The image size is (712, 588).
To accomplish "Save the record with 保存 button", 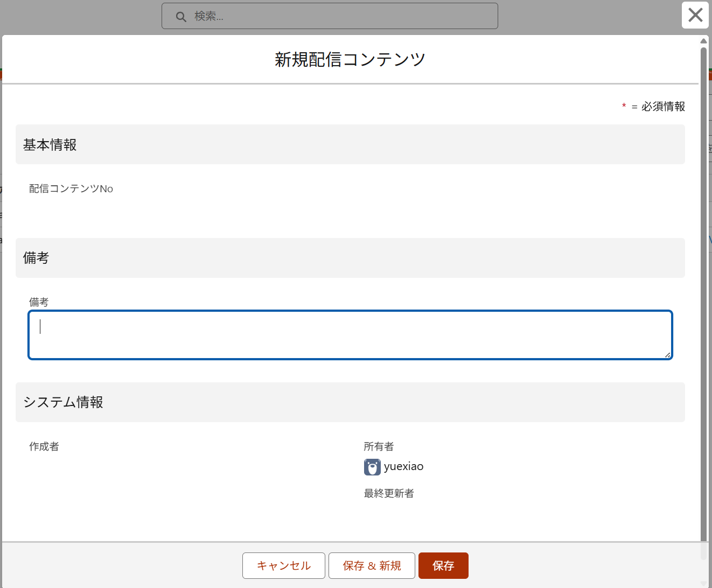I will click(443, 565).
